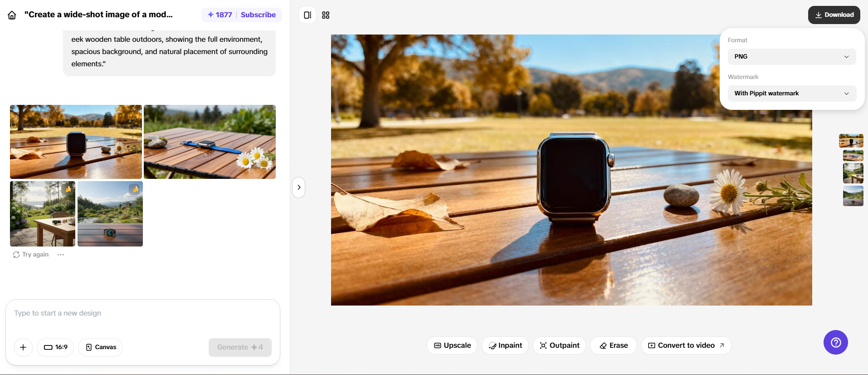This screenshot has height=375, width=868.
Task: Open more options next to Try again
Action: point(61,255)
